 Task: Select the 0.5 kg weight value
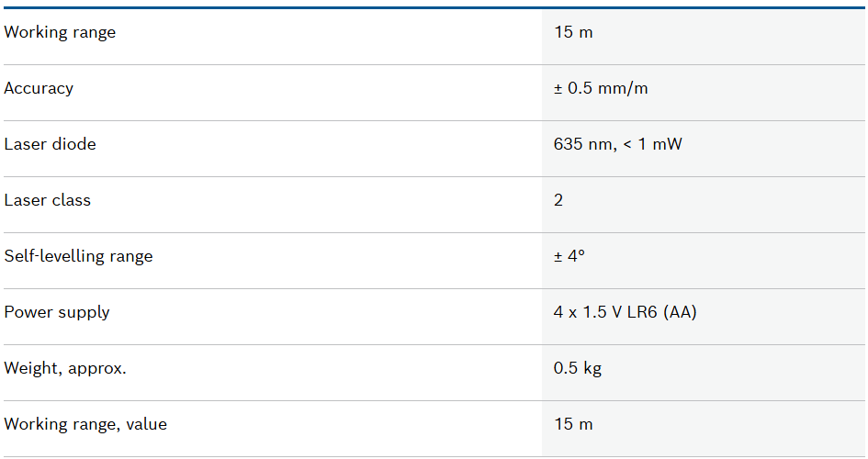pos(578,368)
